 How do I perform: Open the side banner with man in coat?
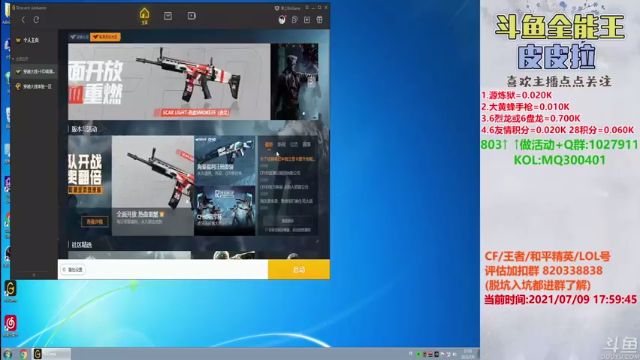coord(294,82)
